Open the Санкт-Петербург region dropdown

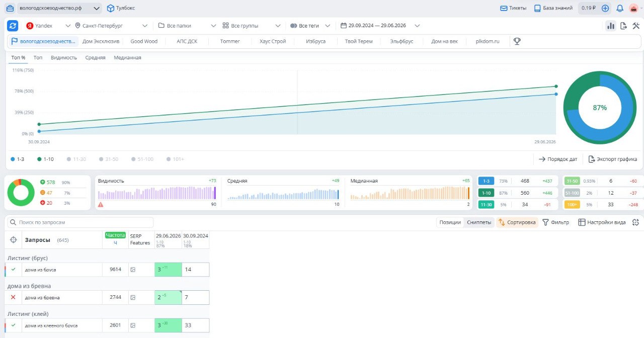pyautogui.click(x=111, y=26)
